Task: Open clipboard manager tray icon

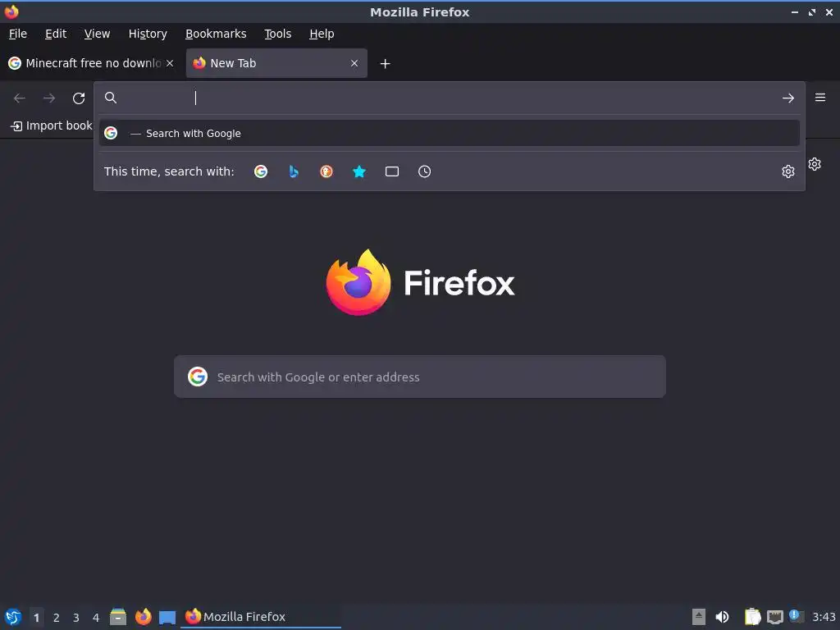Action: (x=752, y=617)
